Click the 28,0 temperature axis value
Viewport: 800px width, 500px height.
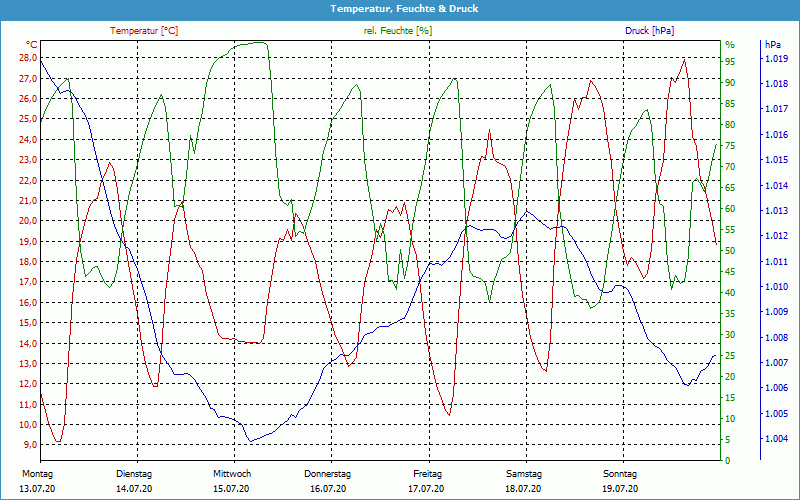tap(29, 58)
